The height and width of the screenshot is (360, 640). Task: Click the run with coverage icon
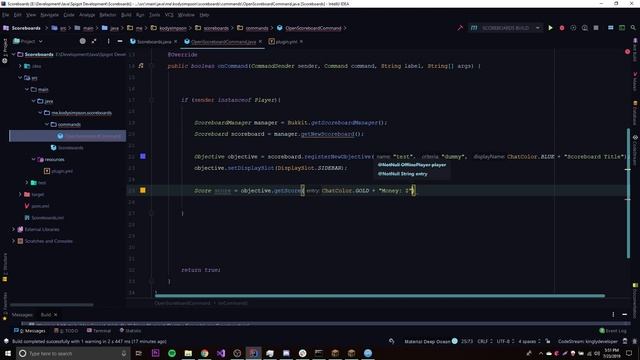coord(573,28)
